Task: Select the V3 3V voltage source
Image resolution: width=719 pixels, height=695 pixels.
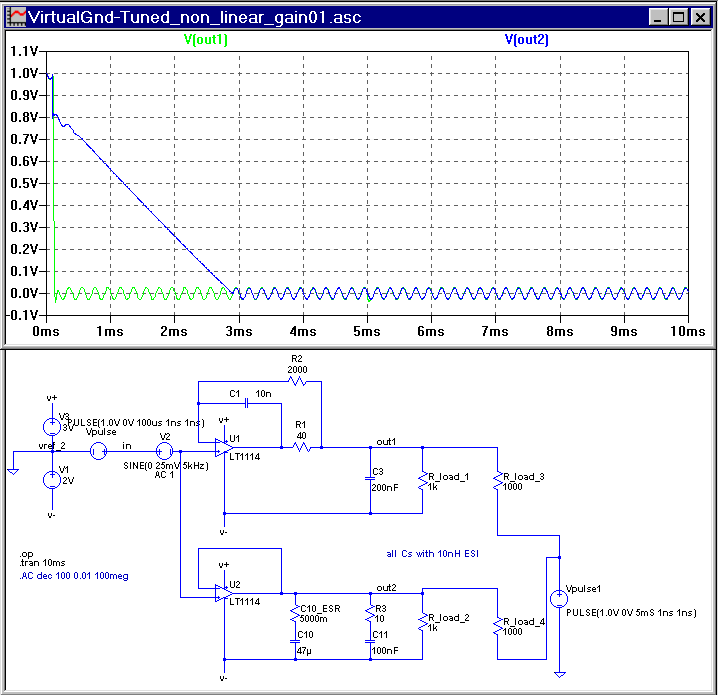Action: pyautogui.click(x=51, y=425)
